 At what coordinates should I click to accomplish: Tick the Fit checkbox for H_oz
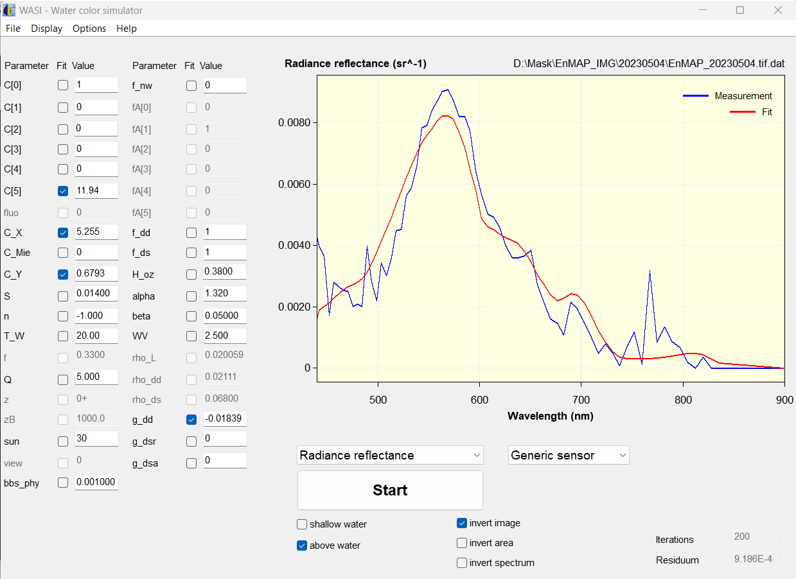[191, 275]
